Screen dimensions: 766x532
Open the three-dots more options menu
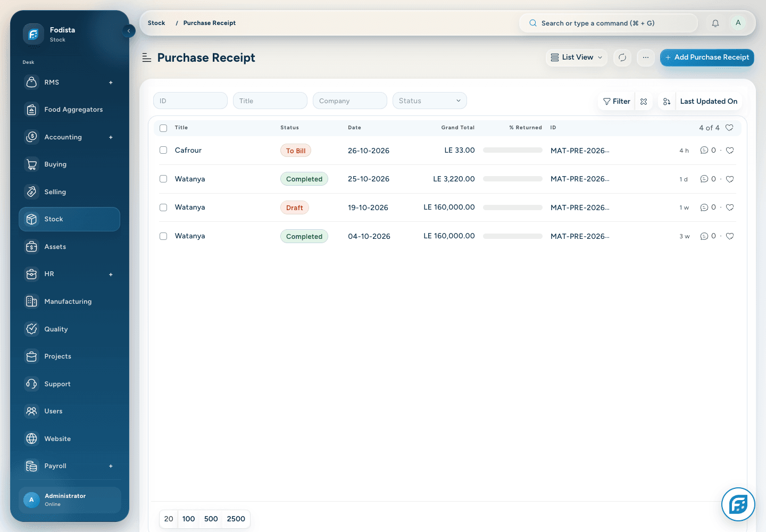pos(646,57)
